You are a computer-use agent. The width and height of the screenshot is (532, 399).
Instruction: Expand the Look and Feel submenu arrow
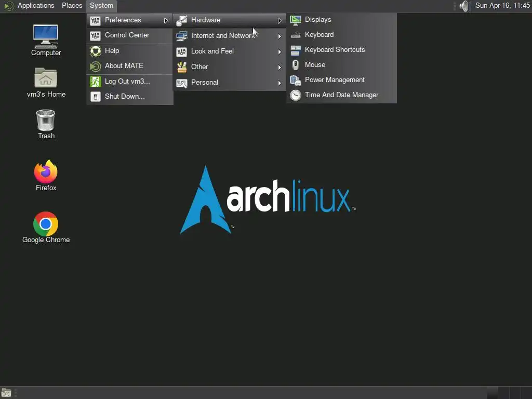279,52
